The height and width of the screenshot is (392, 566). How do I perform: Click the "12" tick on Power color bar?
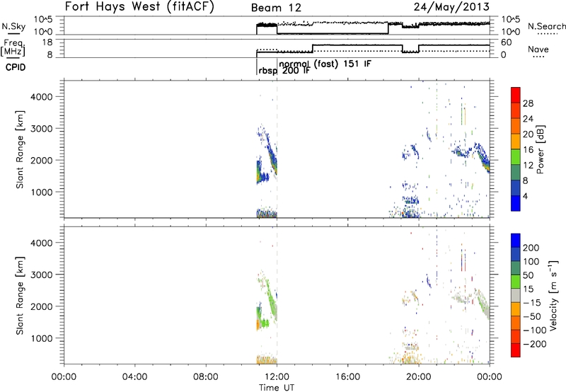(528, 165)
